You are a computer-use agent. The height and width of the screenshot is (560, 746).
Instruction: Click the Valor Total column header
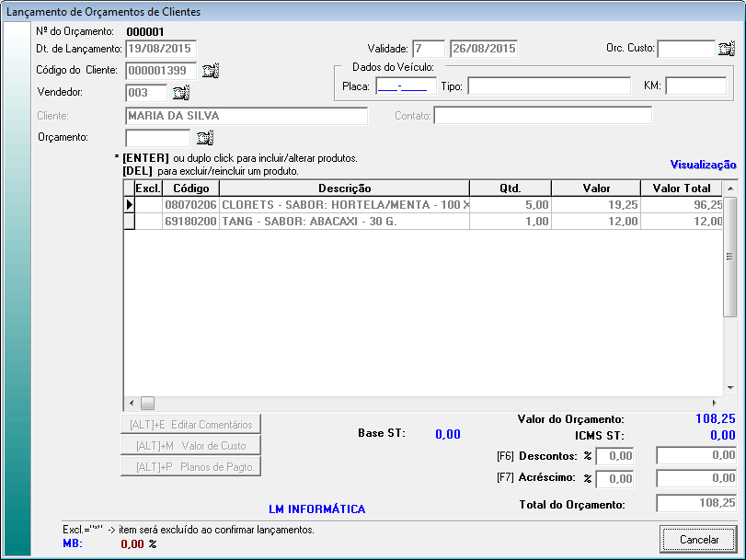[x=681, y=188]
